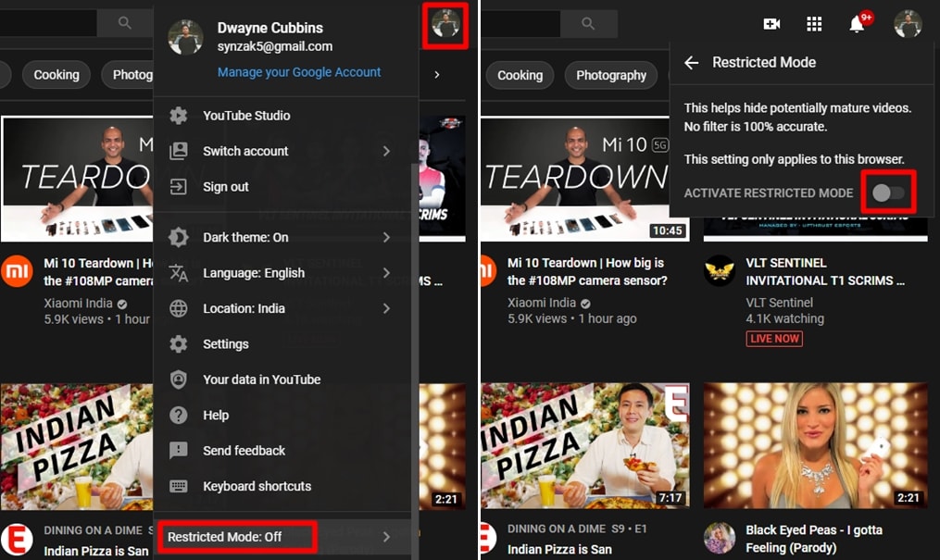Image resolution: width=940 pixels, height=560 pixels.
Task: Click the VLT Sentinel channel name under title
Action: click(779, 303)
